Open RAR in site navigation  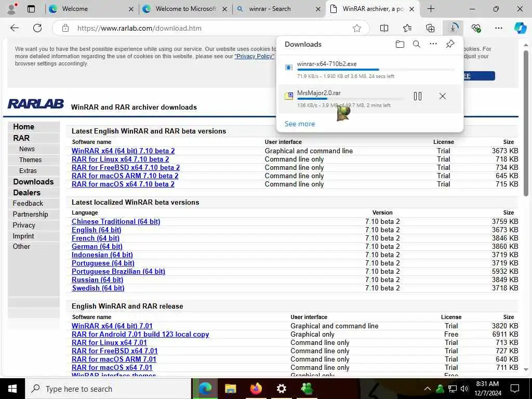point(21,138)
